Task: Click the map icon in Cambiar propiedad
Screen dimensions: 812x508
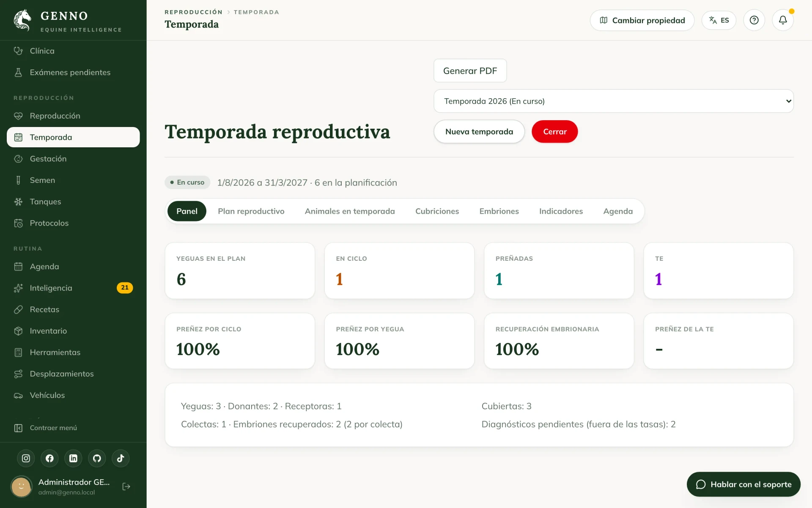Action: click(604, 20)
